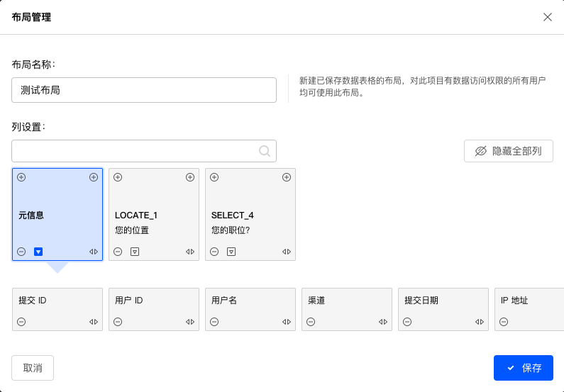Screen dimensions: 564x392
Task: Focus the 布局名称 text field
Action: click(x=144, y=90)
